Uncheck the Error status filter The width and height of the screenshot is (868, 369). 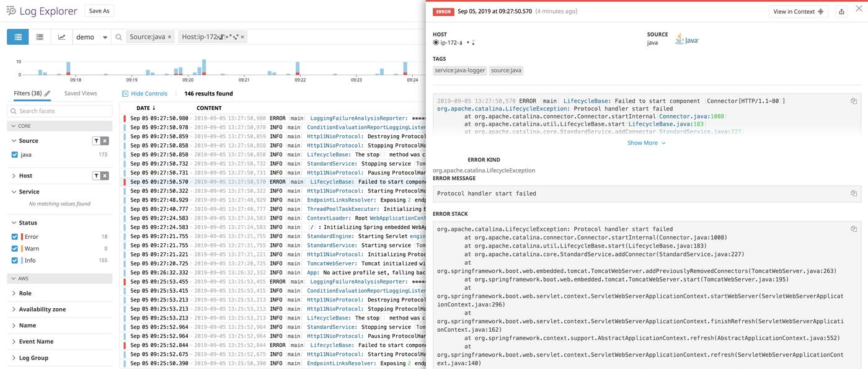(14, 235)
